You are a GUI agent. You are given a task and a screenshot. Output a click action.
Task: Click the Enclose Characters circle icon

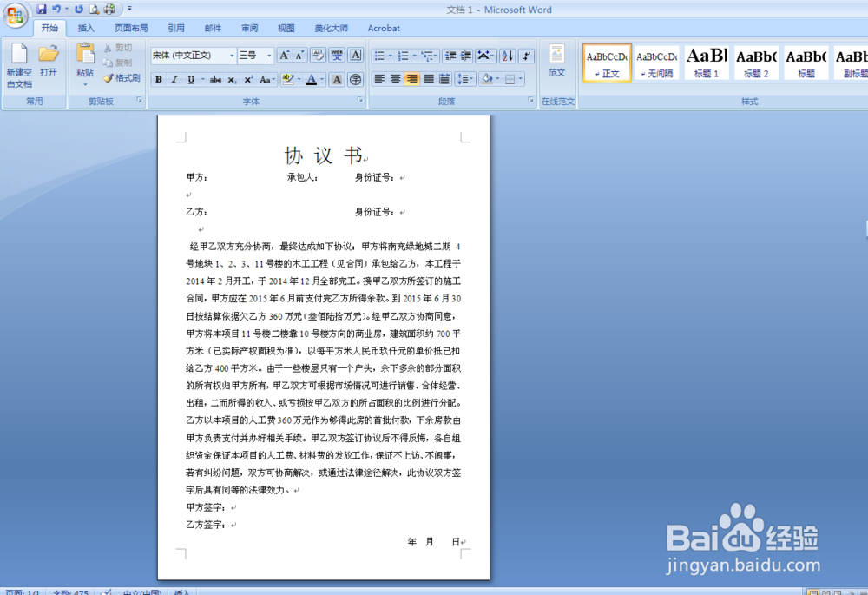[x=356, y=79]
